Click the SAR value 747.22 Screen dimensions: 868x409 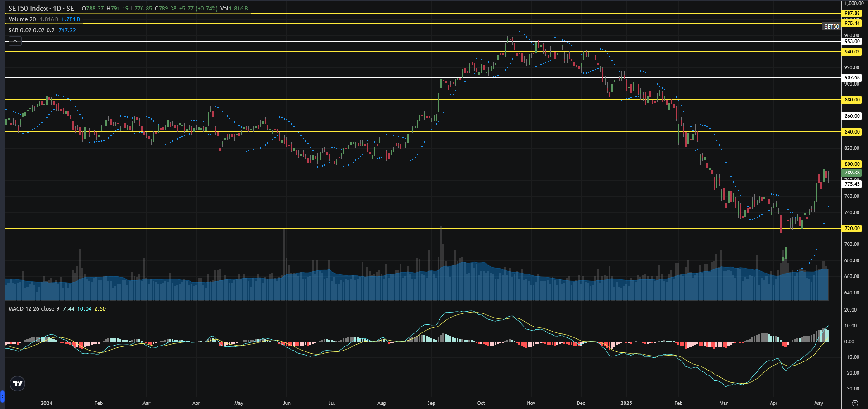click(67, 30)
